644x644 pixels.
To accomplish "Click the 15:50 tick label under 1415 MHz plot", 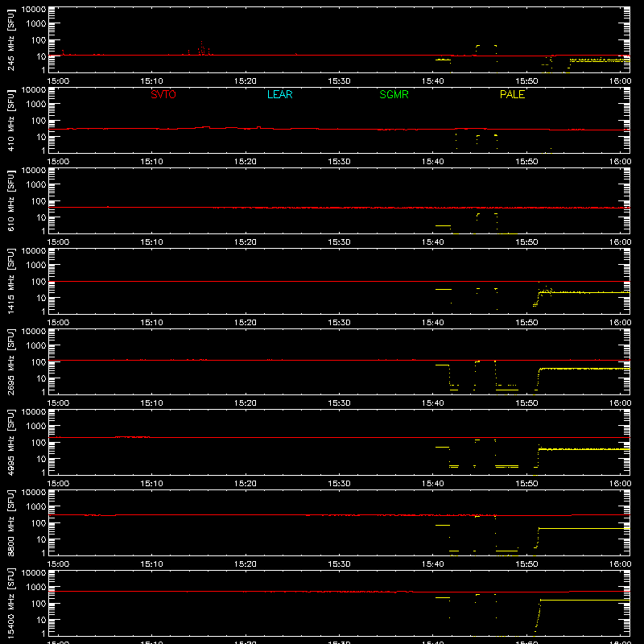I will click(x=526, y=323).
